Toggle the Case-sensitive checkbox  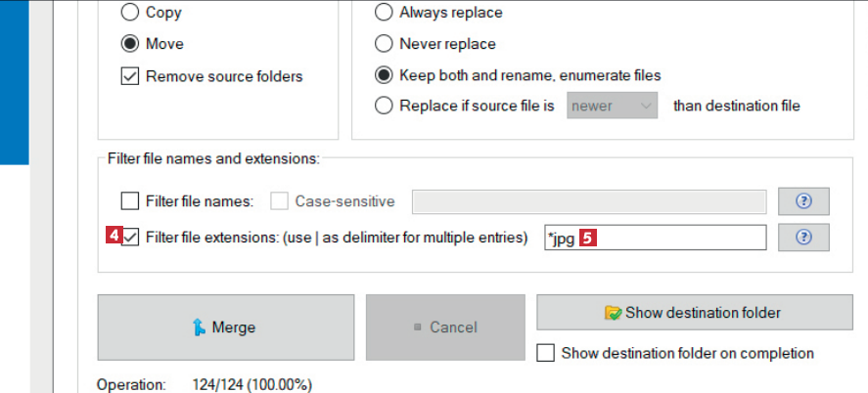point(279,201)
